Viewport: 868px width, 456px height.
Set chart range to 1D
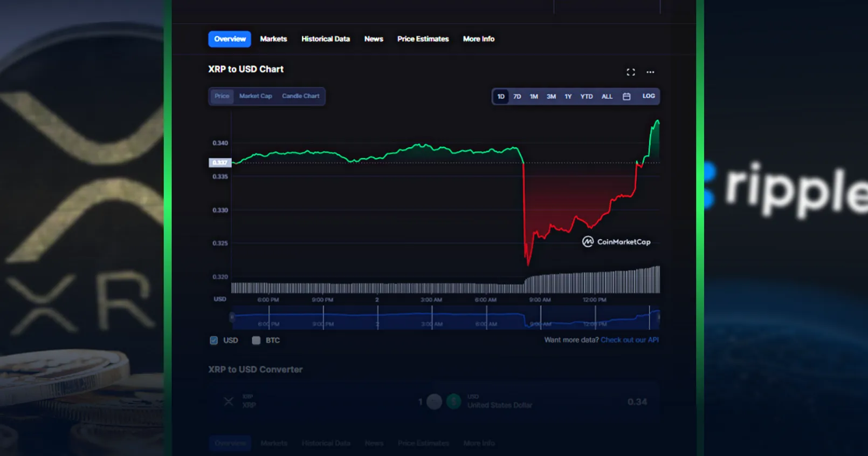(501, 97)
